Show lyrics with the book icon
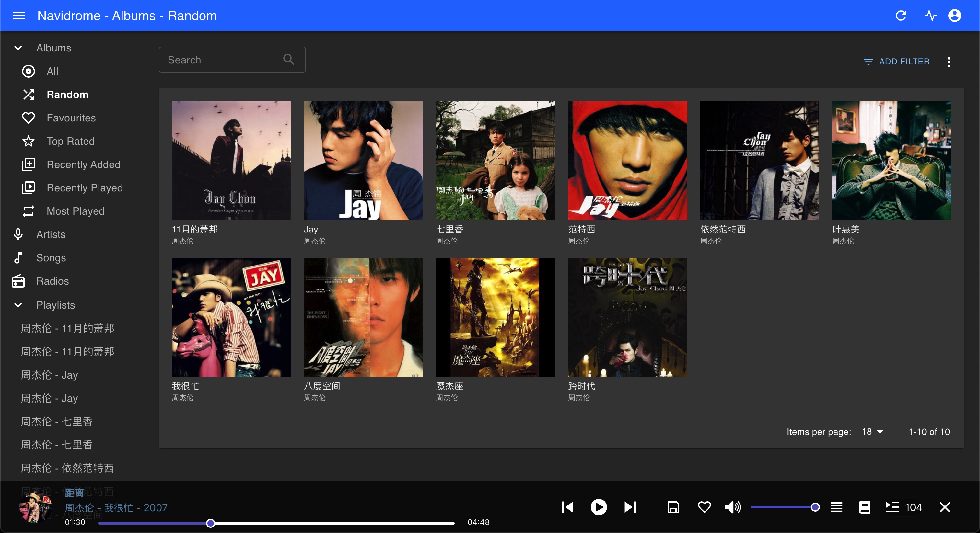Screen dimensions: 980x533 coord(864,507)
